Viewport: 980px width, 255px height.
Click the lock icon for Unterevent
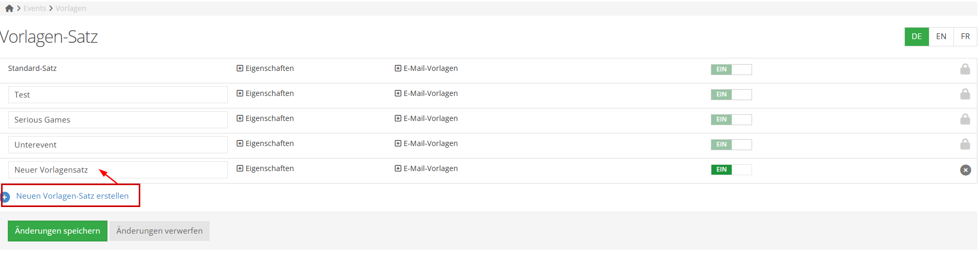pos(965,144)
